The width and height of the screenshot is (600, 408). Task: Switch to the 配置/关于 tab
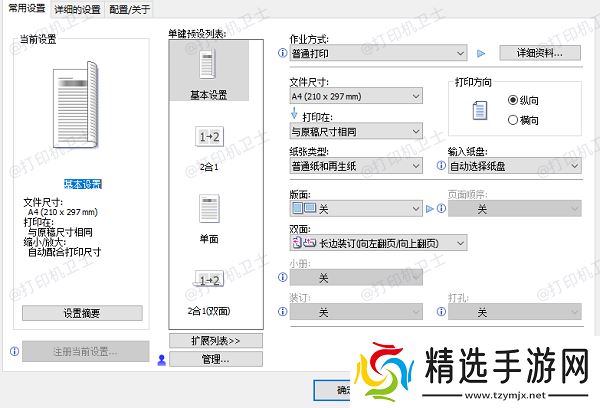point(129,9)
